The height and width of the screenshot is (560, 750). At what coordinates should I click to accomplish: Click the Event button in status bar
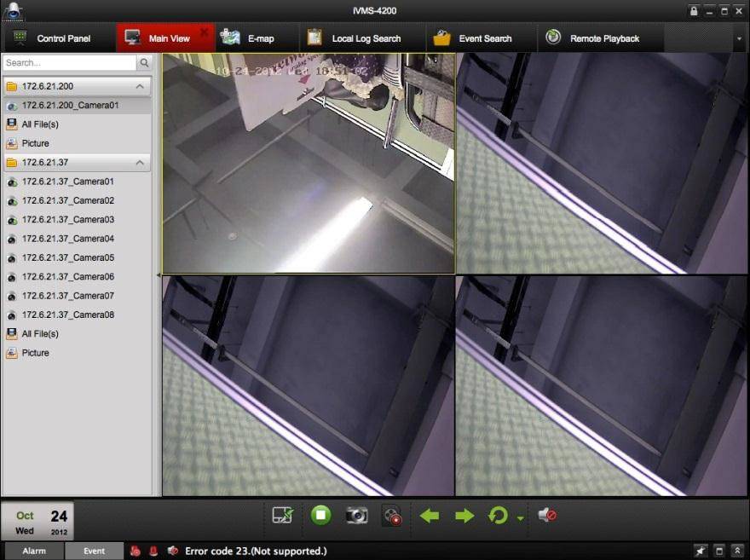click(94, 551)
